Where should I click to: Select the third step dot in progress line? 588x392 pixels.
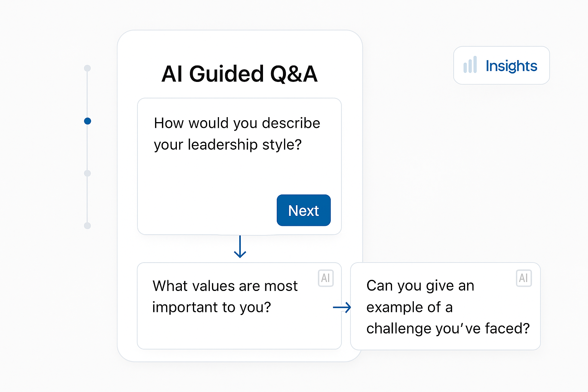coord(87,173)
